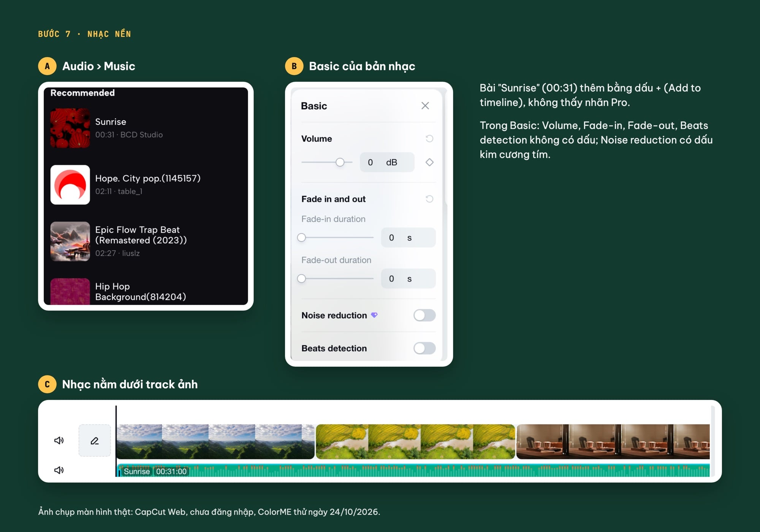
Task: Select the Epic Flow Trap Beat thumbnail
Action: (70, 241)
